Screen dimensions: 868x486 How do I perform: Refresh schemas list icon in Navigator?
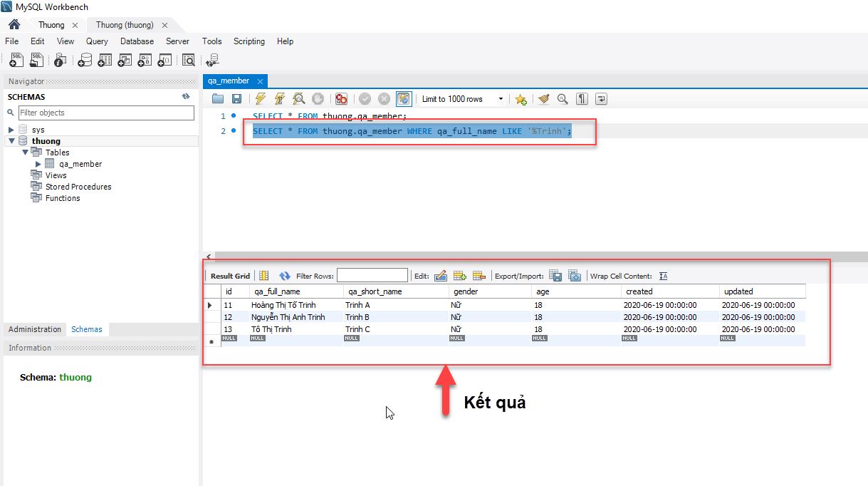186,96
